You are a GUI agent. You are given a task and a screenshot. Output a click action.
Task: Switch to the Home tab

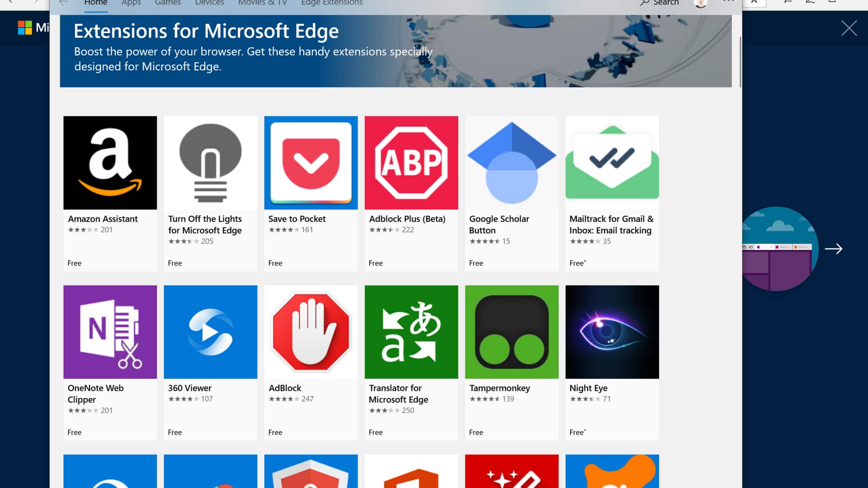click(96, 3)
